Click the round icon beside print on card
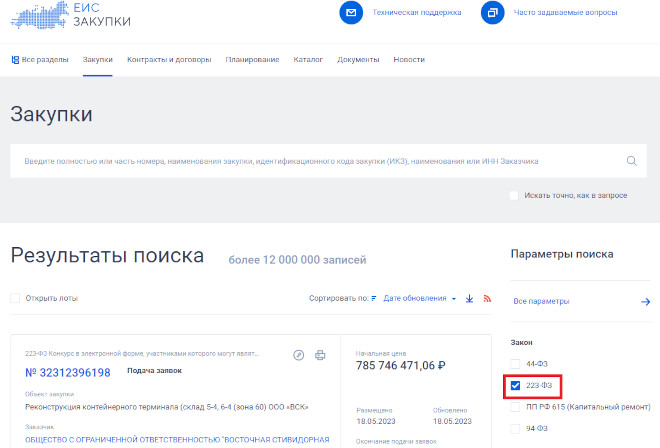This screenshot has height=448, width=660. click(298, 355)
